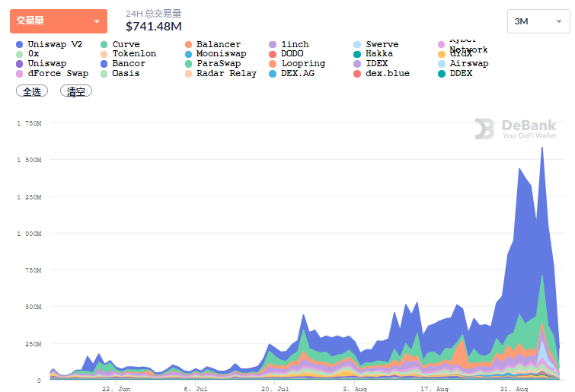Toggle Swerve legend series
The height and width of the screenshot is (392, 575).
tap(376, 44)
